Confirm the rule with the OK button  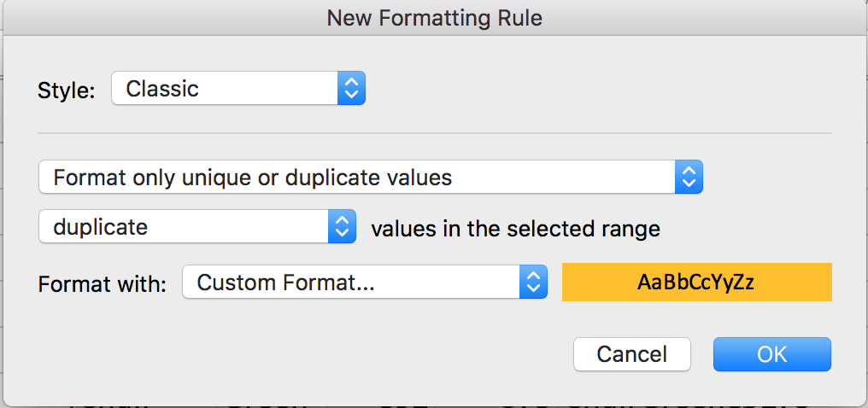point(771,353)
